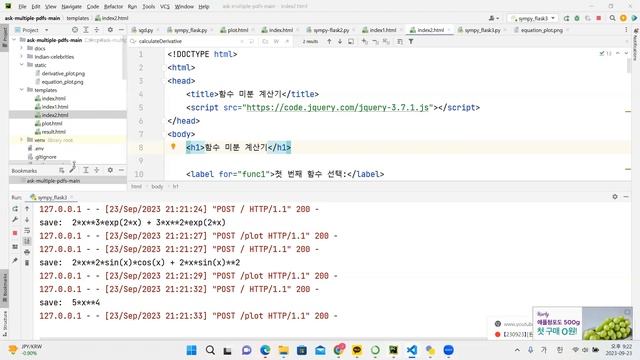Open the jQuery script URL link

tap(338, 107)
